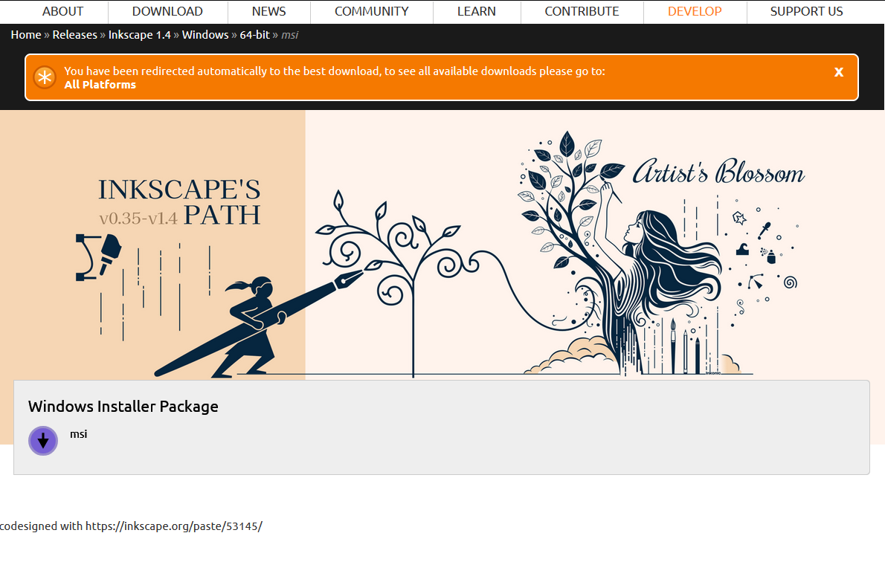This screenshot has height=588, width=885.
Task: Click the Home breadcrumb link
Action: (26, 35)
